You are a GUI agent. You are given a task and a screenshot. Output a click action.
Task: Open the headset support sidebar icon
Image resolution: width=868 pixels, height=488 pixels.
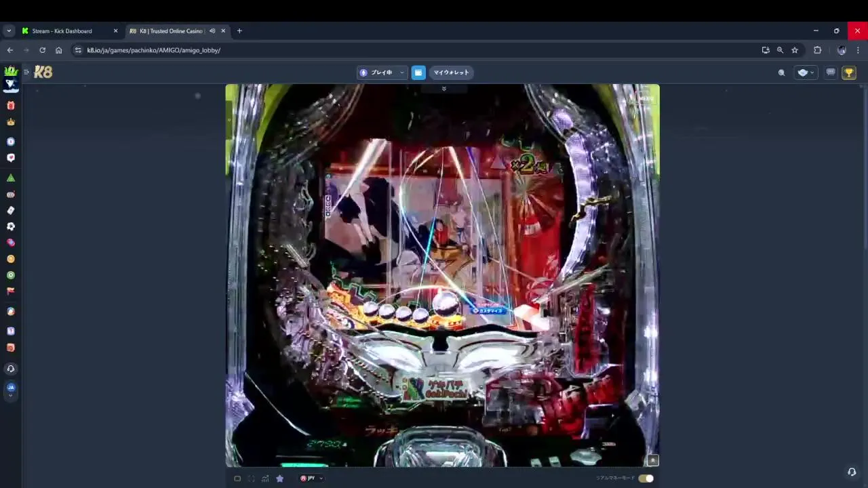(10, 369)
